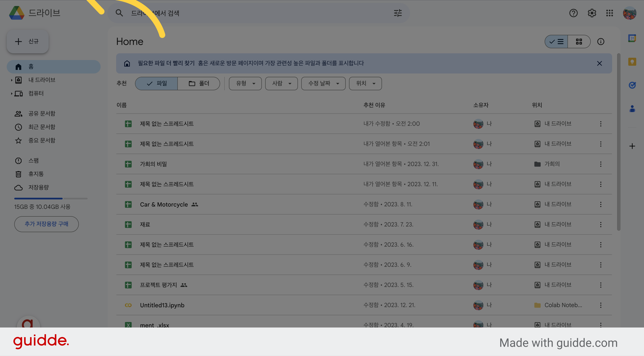Open the Google apps grid icon
The image size is (644, 356).
pos(609,13)
